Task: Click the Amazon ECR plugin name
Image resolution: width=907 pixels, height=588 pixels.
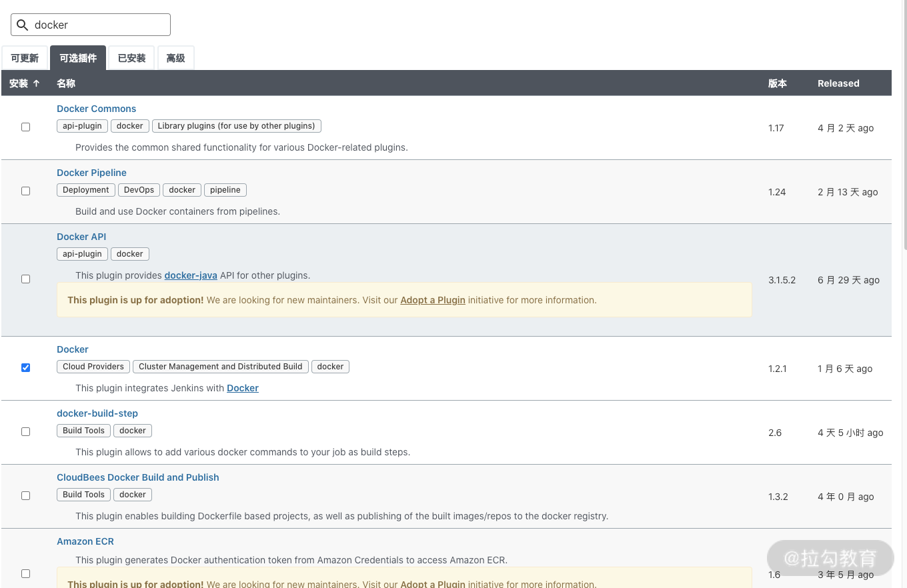Action: pyautogui.click(x=85, y=541)
